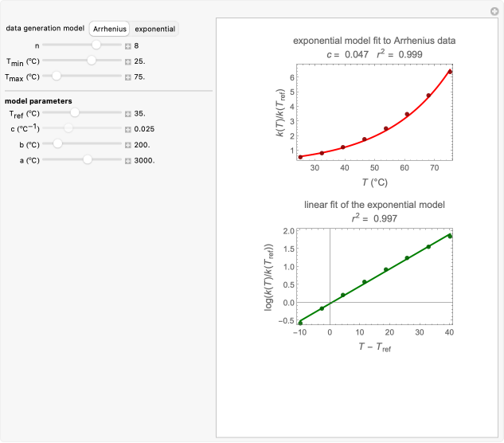Open the plus icon beside a parameter
Screen dimensions: 504x443
(127, 160)
